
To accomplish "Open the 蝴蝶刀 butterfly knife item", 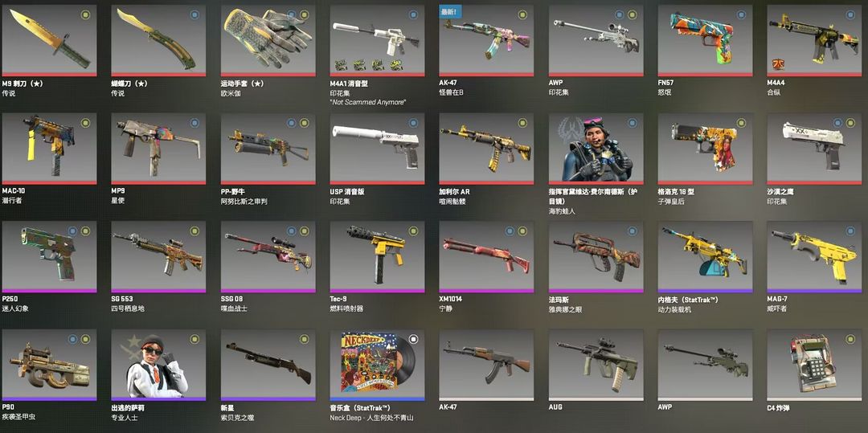I will [158, 40].
